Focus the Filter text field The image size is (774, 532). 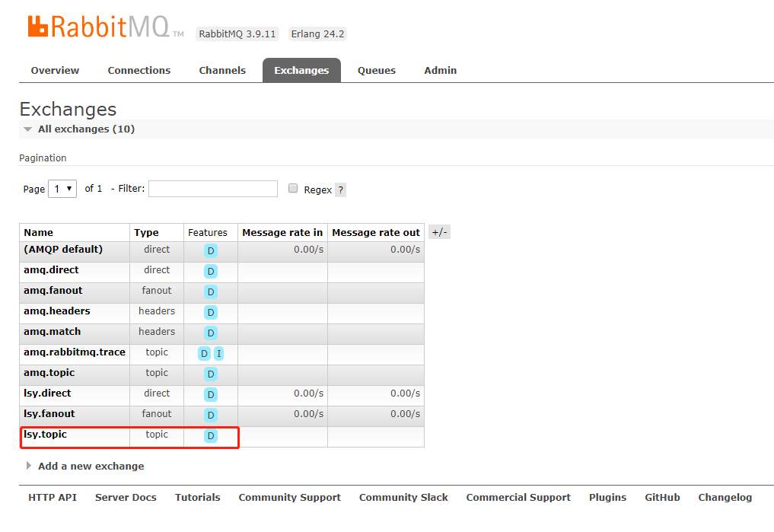pyautogui.click(x=213, y=189)
